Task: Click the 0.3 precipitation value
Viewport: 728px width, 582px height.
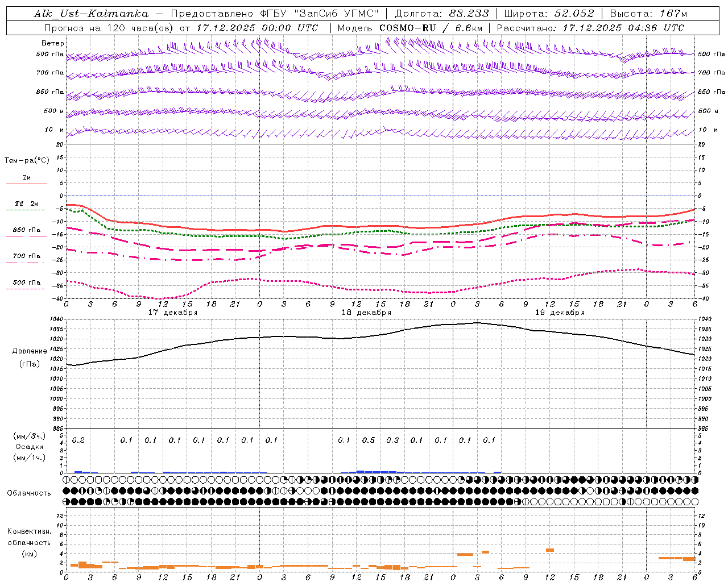Action: (392, 440)
